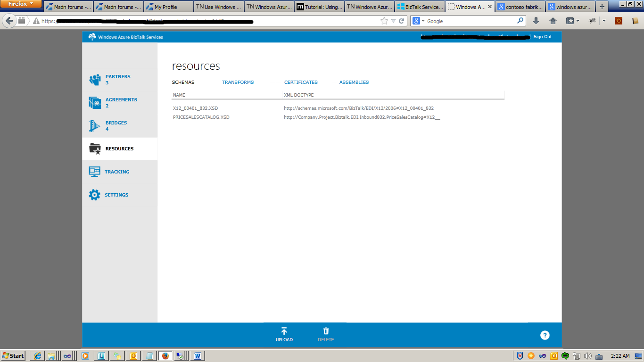Open the Tracking monitor icon
Image resolution: width=644 pixels, height=362 pixels.
pos(95,172)
